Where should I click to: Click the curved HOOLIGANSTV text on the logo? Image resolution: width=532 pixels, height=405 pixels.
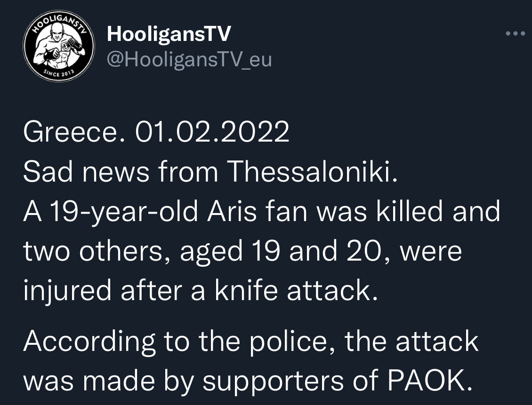pos(59,22)
